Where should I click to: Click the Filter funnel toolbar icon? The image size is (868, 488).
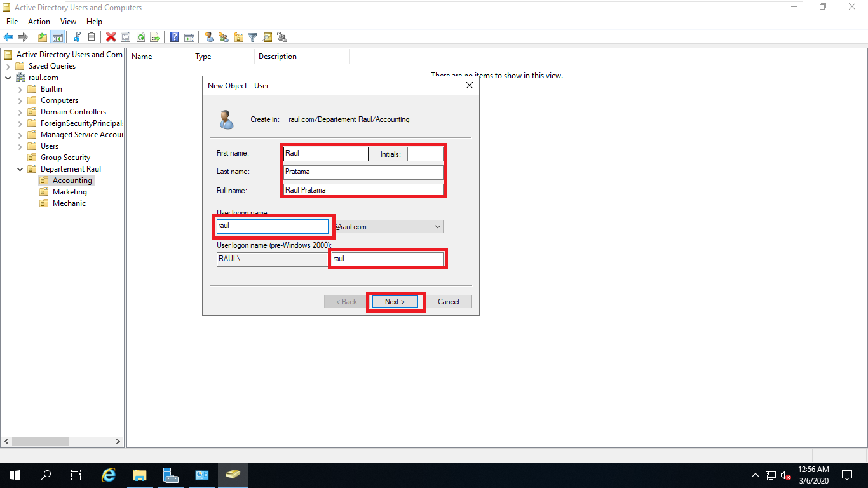click(252, 37)
